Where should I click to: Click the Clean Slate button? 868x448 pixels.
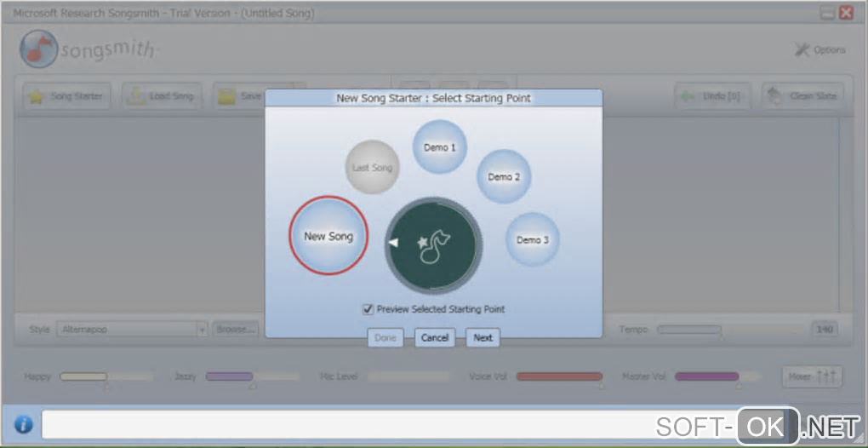802,96
